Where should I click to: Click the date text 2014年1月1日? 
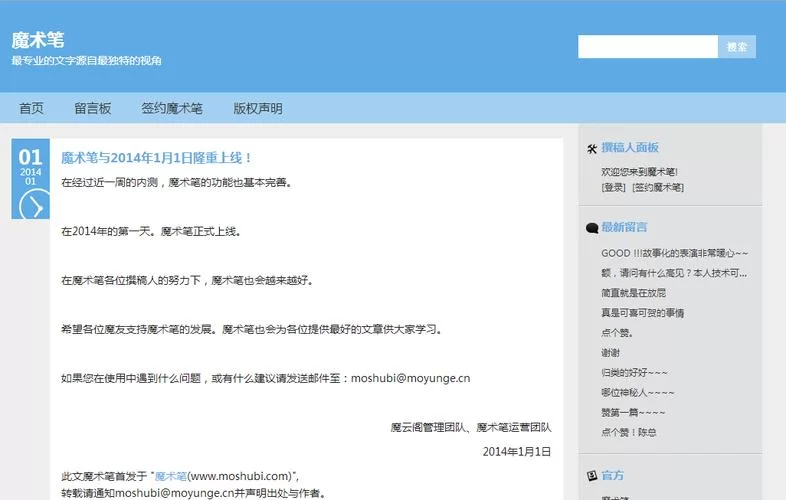[517, 452]
